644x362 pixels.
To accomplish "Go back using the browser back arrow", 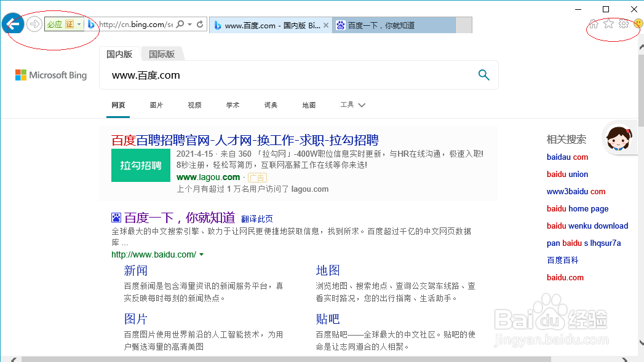I will [13, 25].
